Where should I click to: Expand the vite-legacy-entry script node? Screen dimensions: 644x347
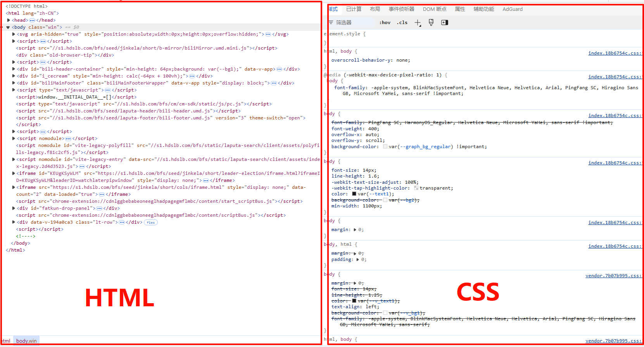14,159
